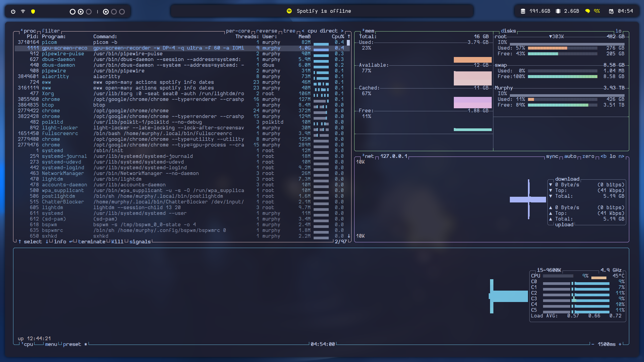Click the Spotify icon in center bar
Screen dimensions: 644x362
point(289,11)
